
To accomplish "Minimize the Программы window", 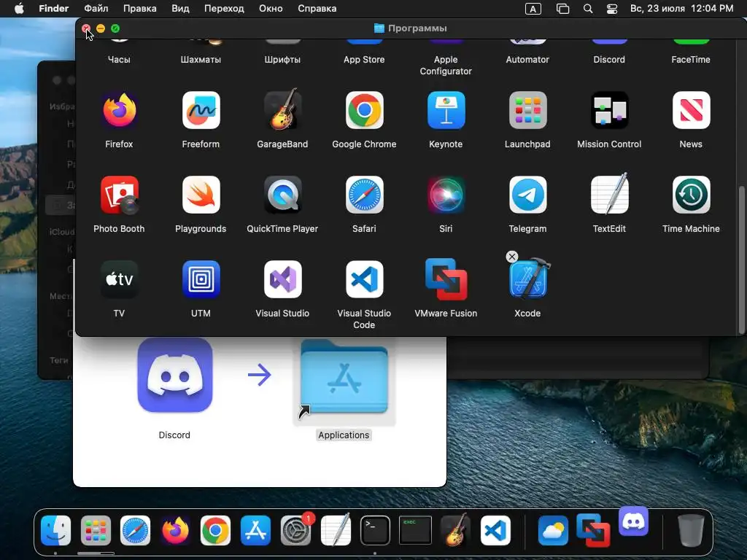I will coord(101,28).
